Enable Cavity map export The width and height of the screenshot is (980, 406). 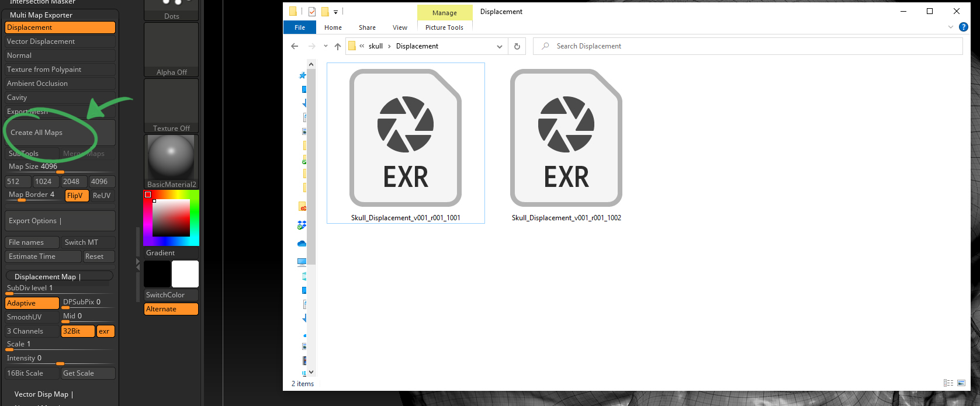[x=60, y=98]
